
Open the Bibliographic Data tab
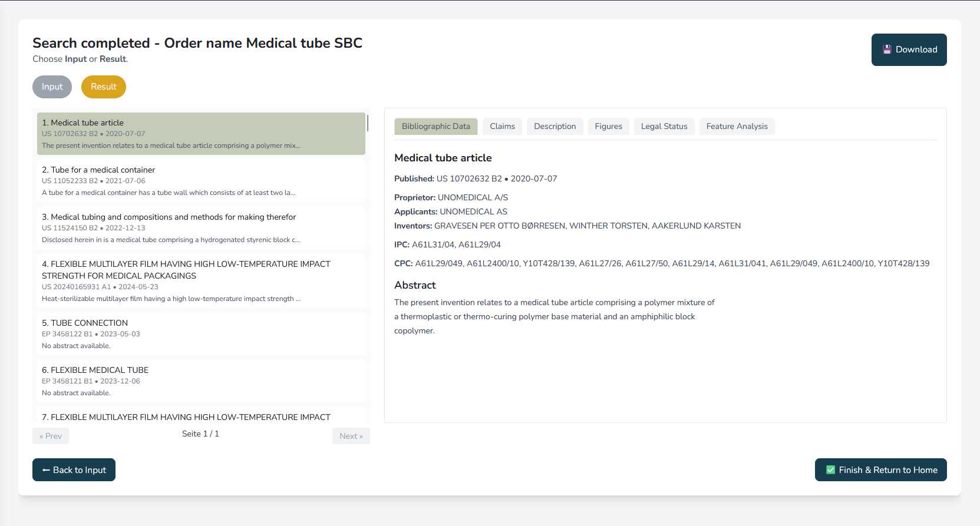click(x=435, y=126)
